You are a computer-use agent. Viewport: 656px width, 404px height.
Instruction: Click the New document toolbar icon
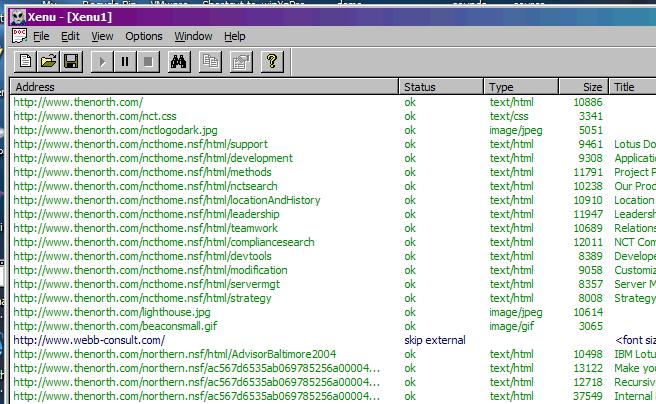(x=25, y=62)
